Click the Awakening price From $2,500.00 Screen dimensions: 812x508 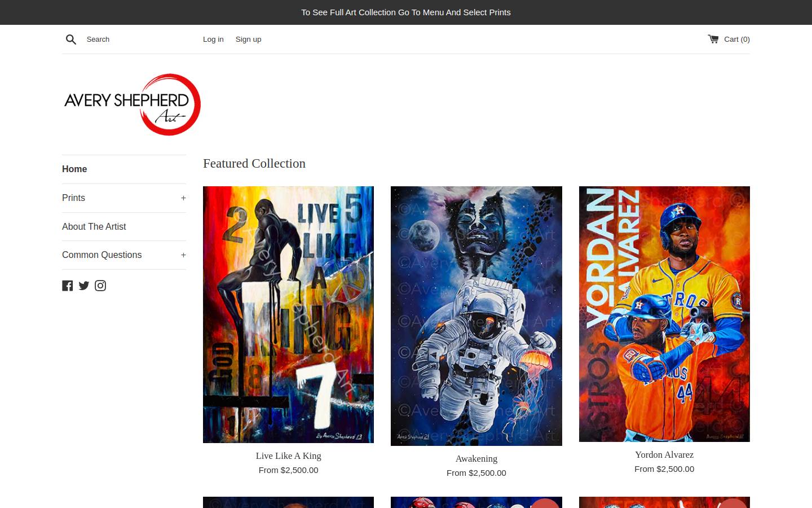click(476, 473)
